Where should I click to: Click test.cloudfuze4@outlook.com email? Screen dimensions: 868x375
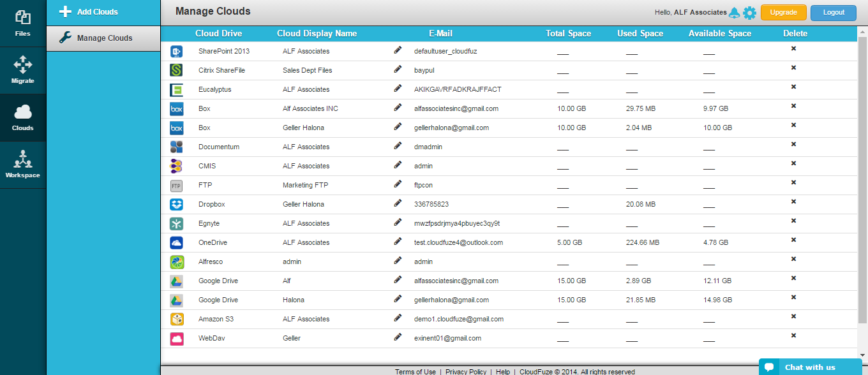[x=458, y=243]
